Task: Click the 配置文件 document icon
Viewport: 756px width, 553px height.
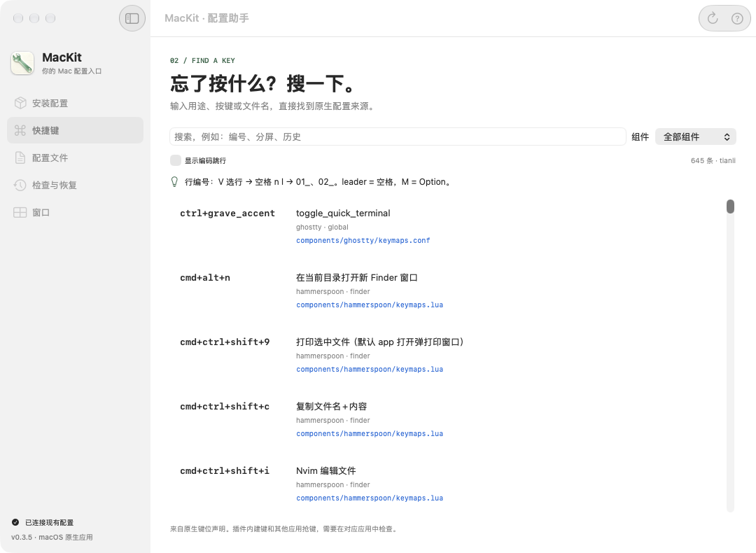Action: (20, 157)
